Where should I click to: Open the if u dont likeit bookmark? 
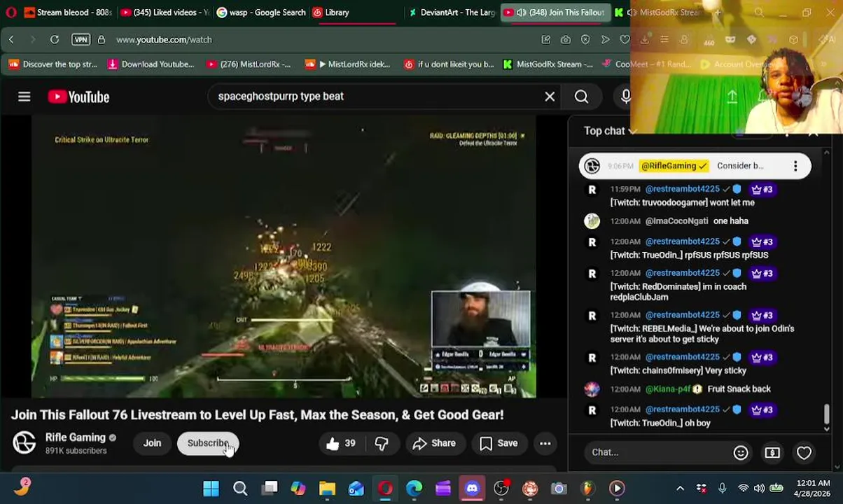tap(449, 64)
